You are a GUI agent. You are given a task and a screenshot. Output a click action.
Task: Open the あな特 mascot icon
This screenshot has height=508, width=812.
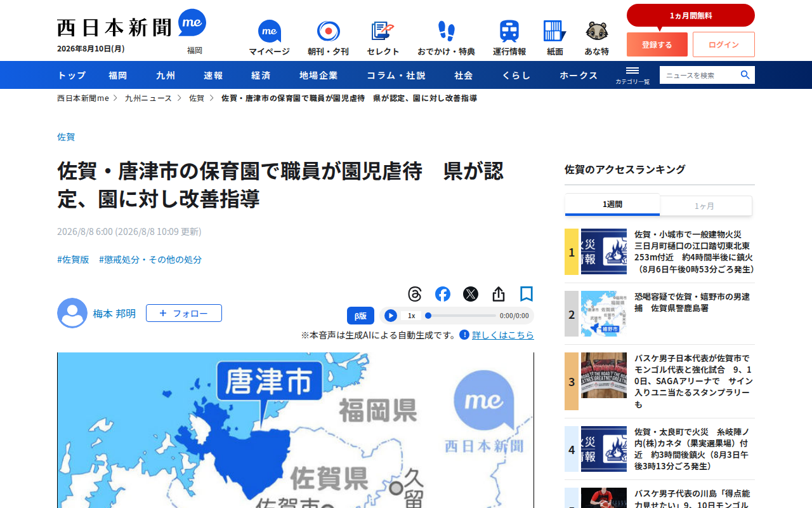point(596,38)
